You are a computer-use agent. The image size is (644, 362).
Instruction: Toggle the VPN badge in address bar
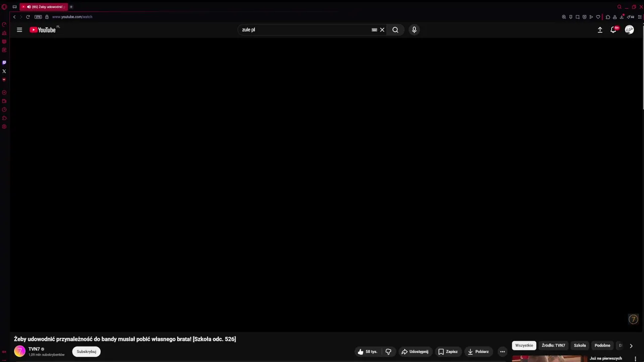38,17
